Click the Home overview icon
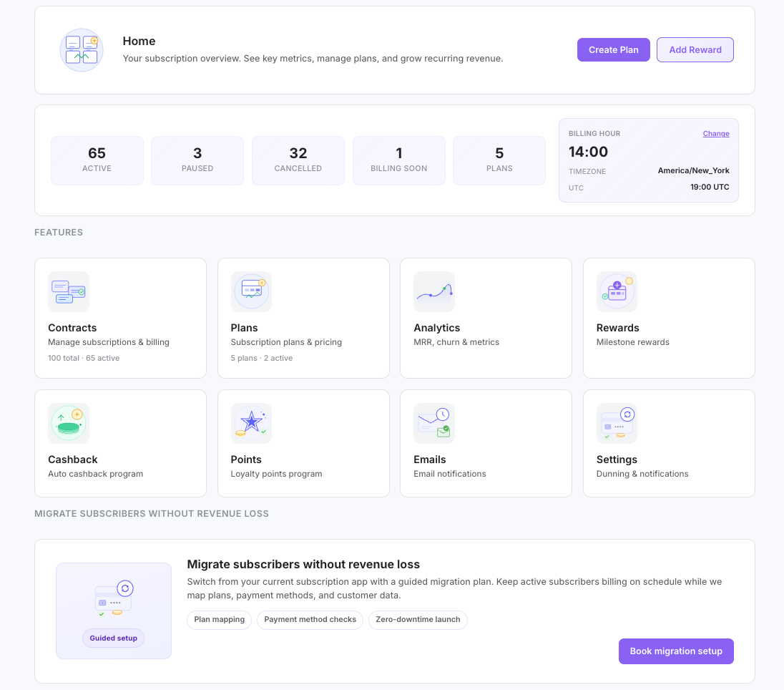The height and width of the screenshot is (690, 784). [x=82, y=50]
